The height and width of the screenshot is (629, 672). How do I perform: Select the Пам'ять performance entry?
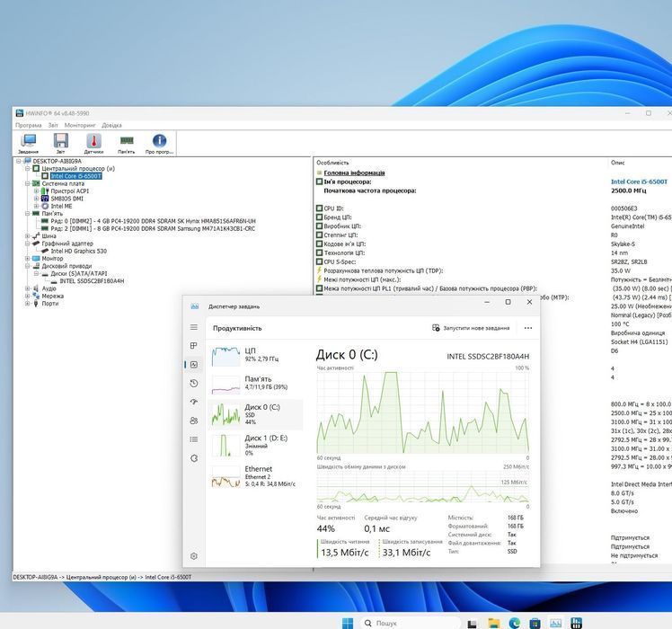(x=255, y=384)
